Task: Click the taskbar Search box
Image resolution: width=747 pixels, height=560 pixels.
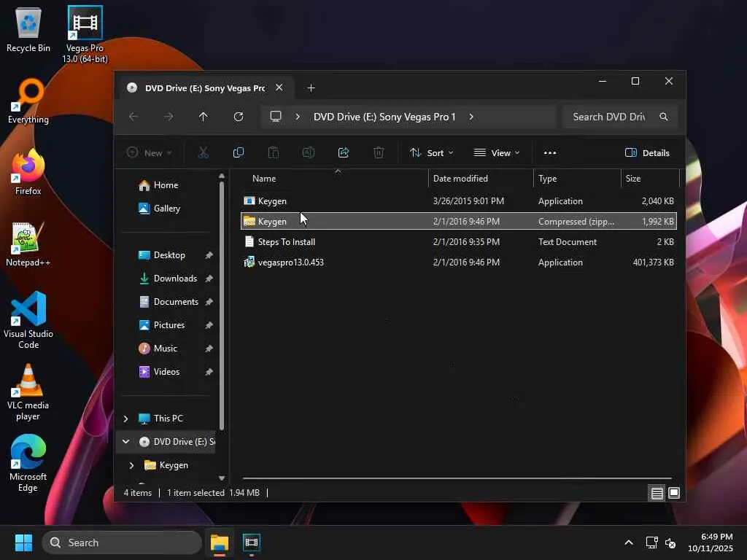Action: (x=122, y=542)
